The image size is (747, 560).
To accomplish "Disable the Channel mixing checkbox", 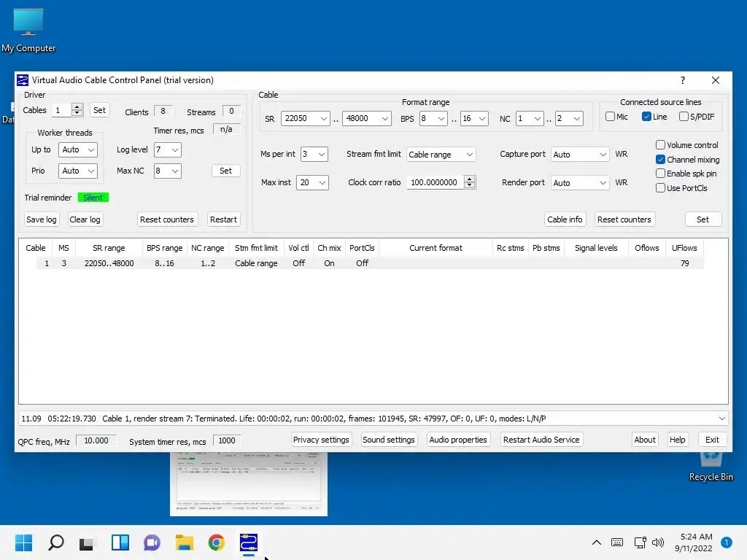I will [x=660, y=160].
